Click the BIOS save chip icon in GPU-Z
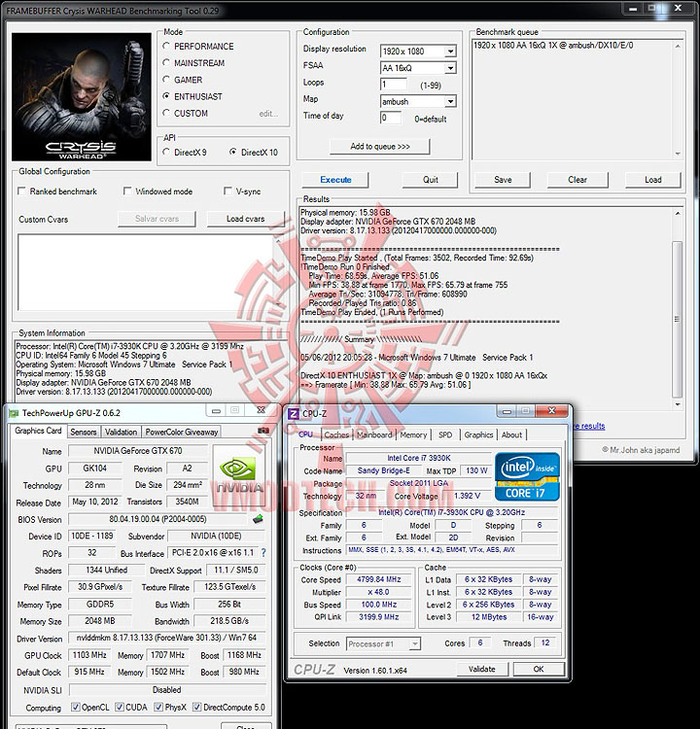The image size is (700, 729). [258, 519]
